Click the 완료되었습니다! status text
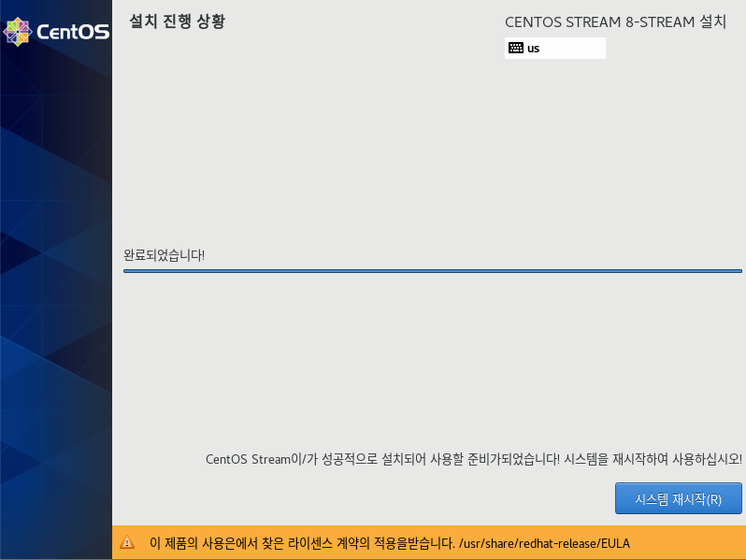 [165, 255]
